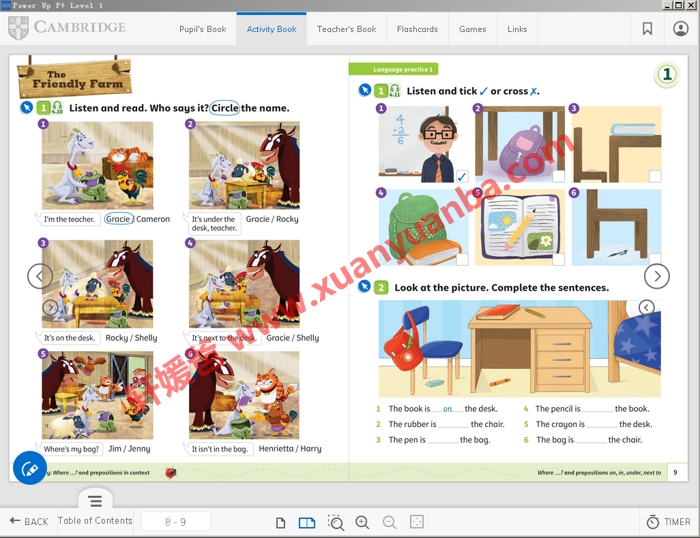
Task: Open the user profile icon
Action: tap(681, 29)
